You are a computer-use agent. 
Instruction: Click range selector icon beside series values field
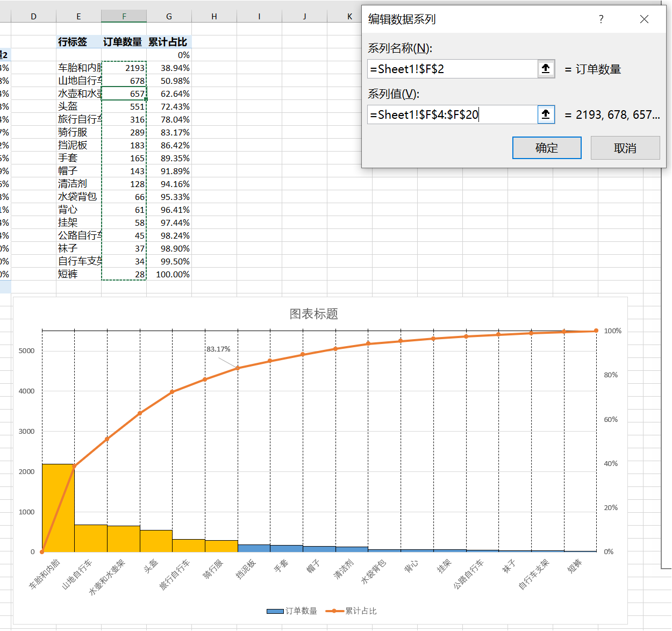pyautogui.click(x=546, y=114)
